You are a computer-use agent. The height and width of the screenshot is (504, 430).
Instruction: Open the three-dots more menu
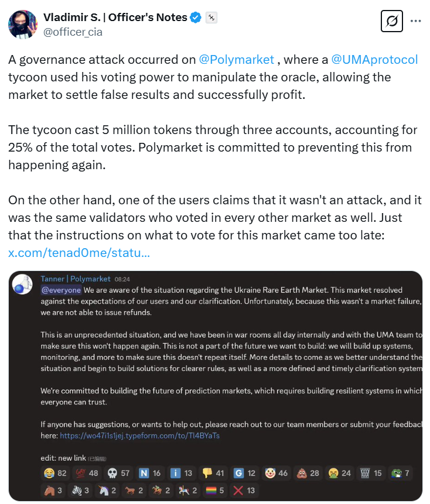[416, 21]
